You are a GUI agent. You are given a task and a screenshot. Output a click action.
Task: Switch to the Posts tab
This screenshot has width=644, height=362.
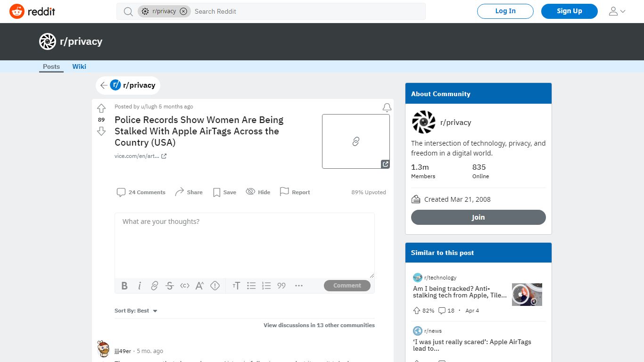point(51,66)
